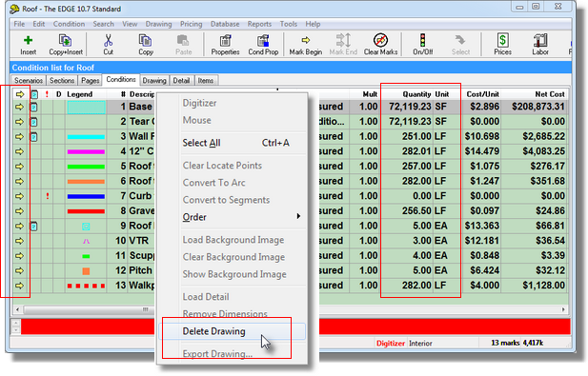
Task: Open the File menu
Action: pyautogui.click(x=19, y=24)
